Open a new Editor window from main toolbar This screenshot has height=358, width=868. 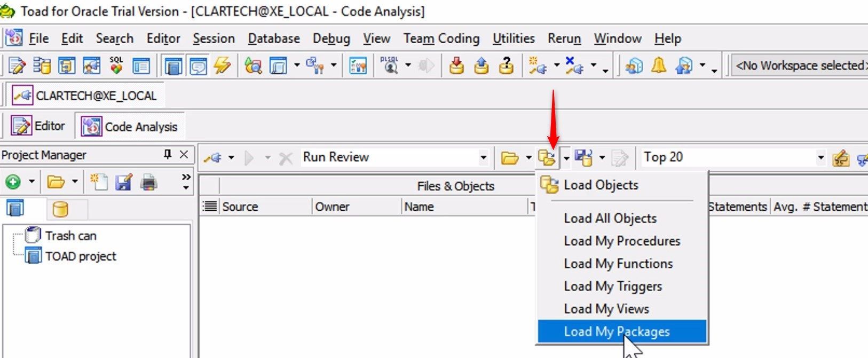tap(17, 66)
